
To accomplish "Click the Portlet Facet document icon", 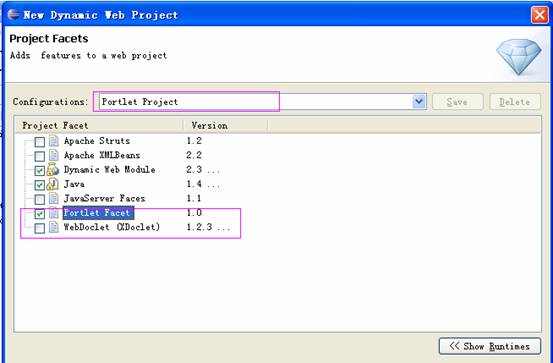I will click(54, 213).
